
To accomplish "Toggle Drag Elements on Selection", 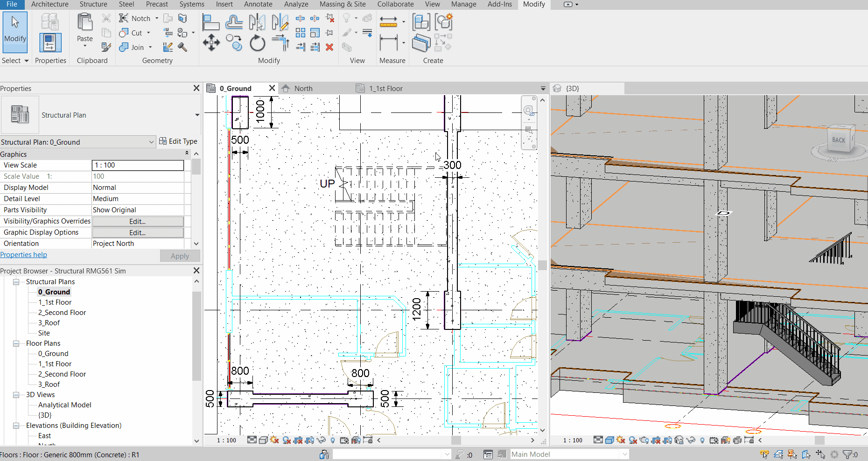I will coord(820,454).
